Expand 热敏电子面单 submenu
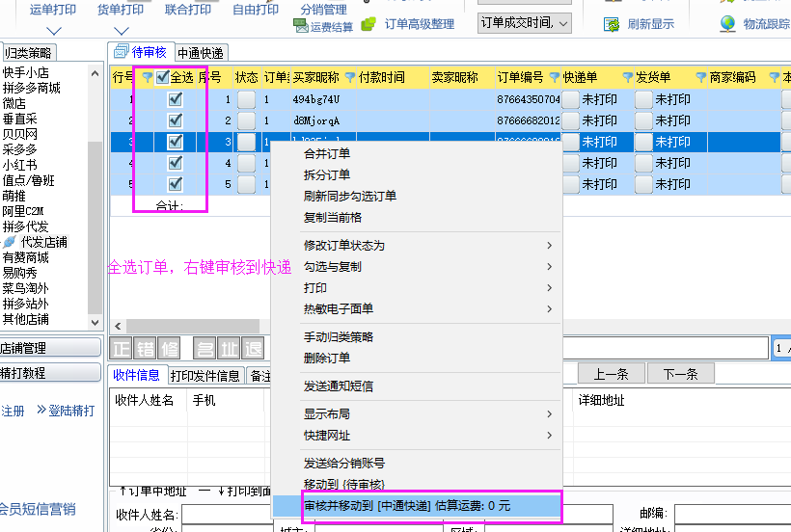This screenshot has height=532, width=791. [550, 308]
